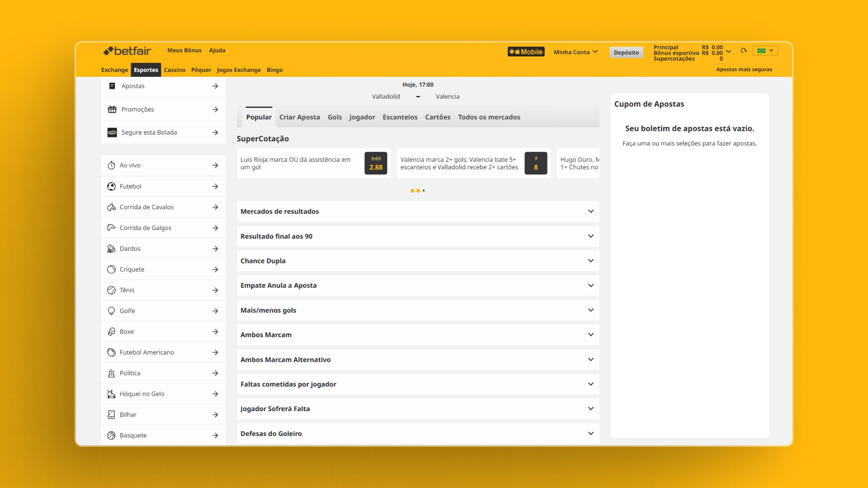
Task: Open the Bingo section
Action: click(274, 70)
